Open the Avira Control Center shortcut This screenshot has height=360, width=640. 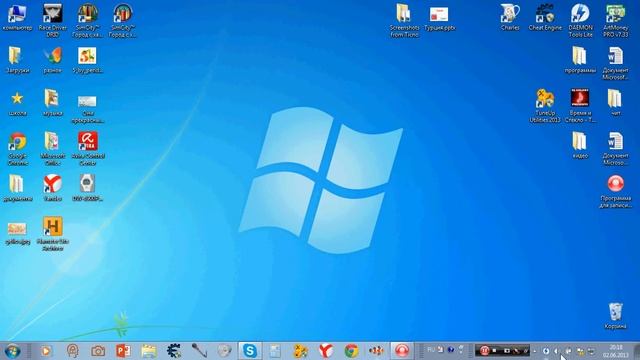[88, 149]
